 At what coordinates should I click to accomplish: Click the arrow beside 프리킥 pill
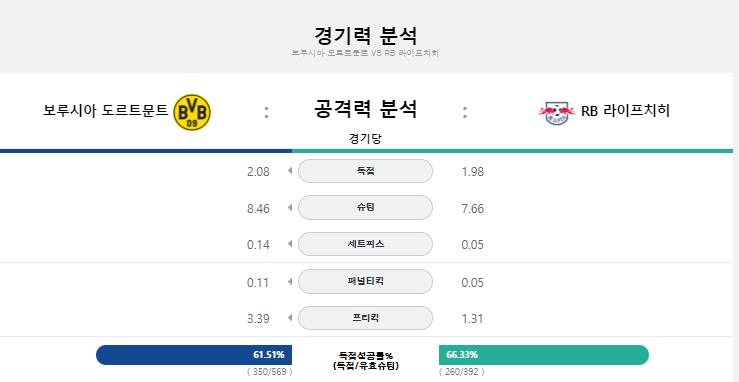pos(290,318)
